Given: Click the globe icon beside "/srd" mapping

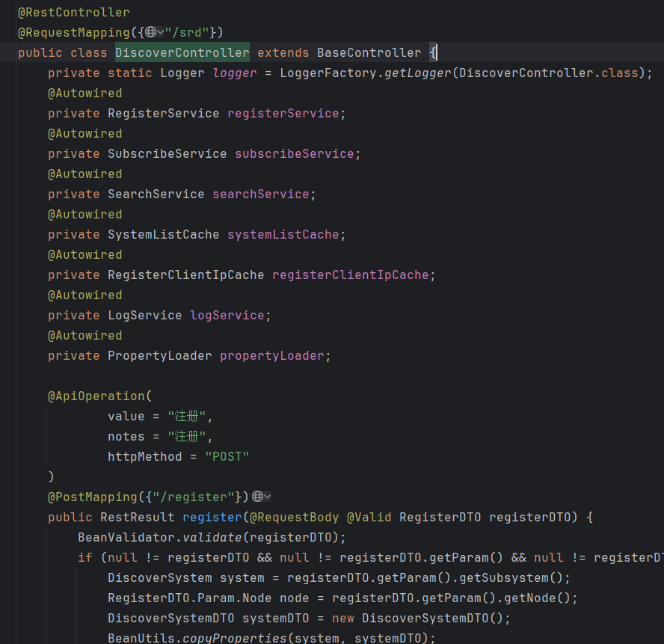Looking at the screenshot, I should (150, 32).
